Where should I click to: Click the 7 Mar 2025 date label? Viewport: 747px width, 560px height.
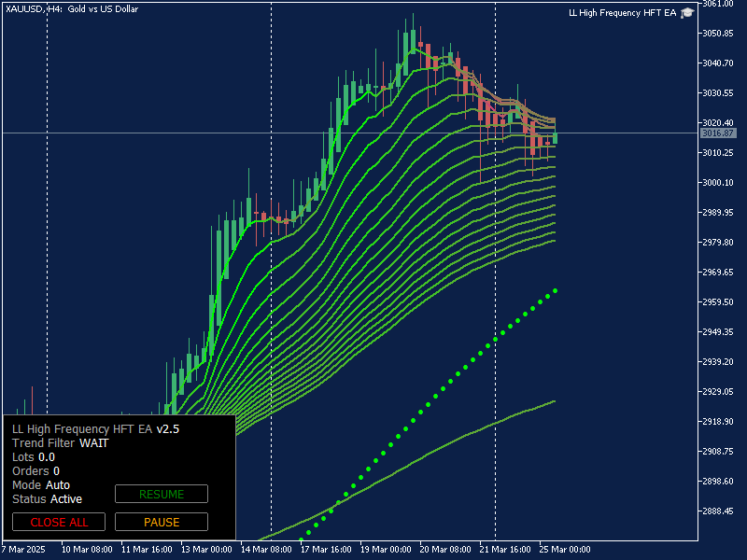[24, 549]
